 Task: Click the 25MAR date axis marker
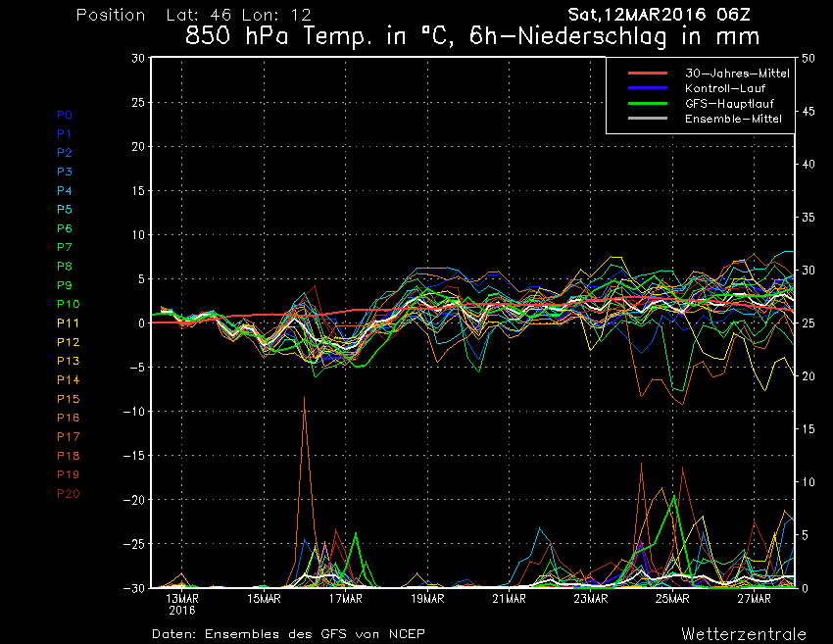(x=673, y=598)
